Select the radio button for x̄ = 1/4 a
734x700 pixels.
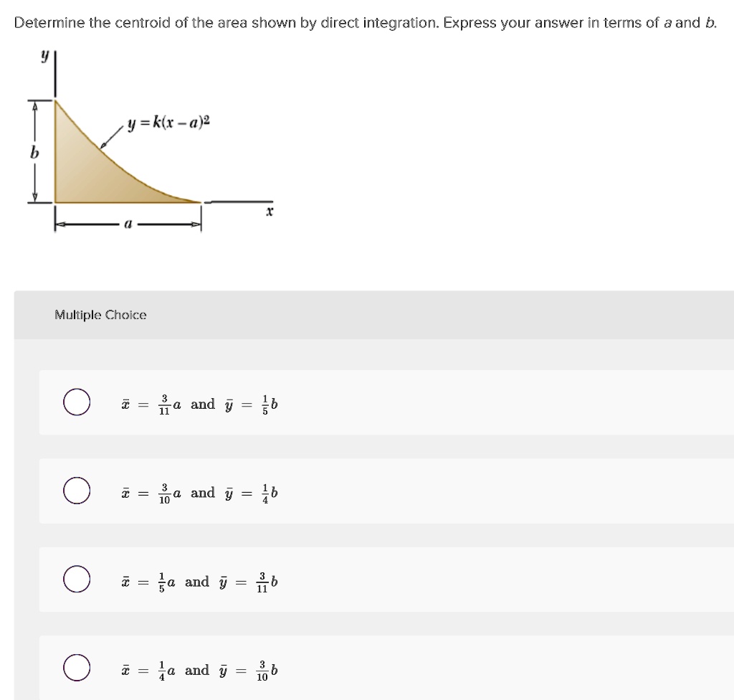(x=77, y=670)
